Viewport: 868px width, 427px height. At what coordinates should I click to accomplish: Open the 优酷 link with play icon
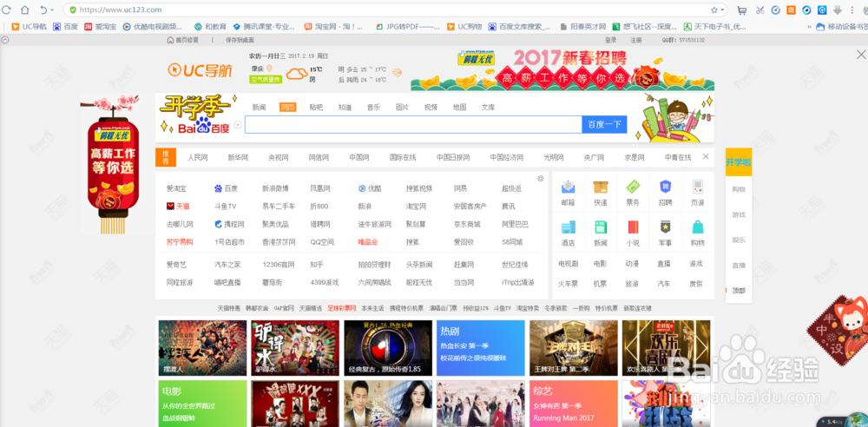pos(370,188)
